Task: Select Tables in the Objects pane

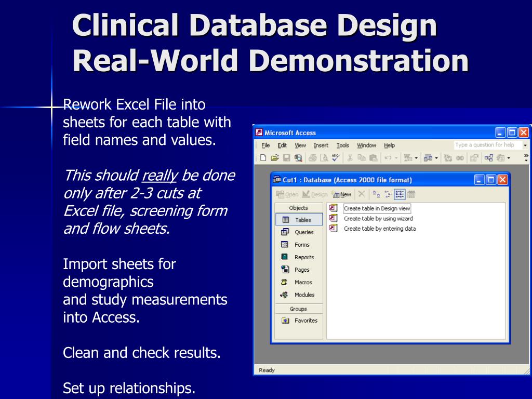Action: (299, 220)
